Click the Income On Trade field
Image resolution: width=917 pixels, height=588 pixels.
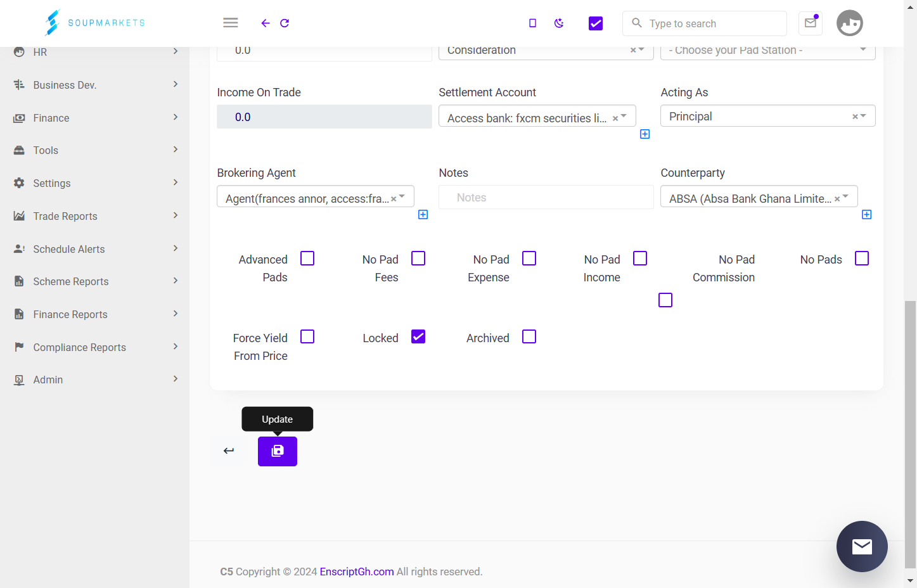pos(324,117)
